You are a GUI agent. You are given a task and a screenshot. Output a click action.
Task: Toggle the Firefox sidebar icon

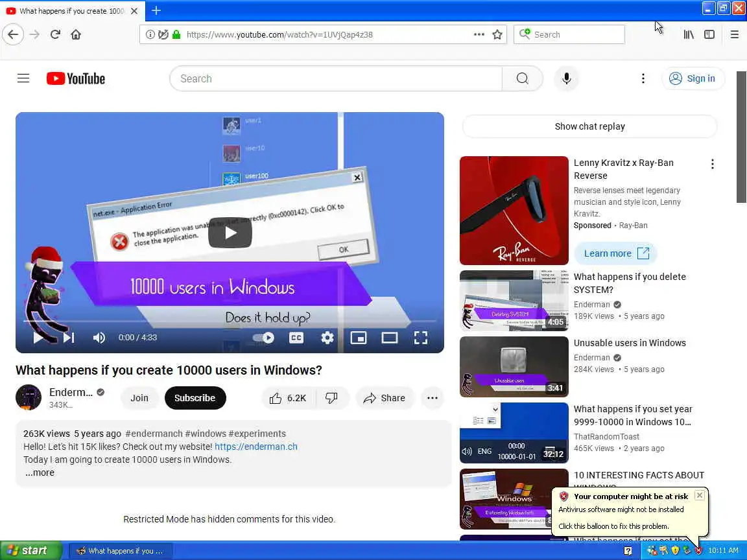pos(709,34)
